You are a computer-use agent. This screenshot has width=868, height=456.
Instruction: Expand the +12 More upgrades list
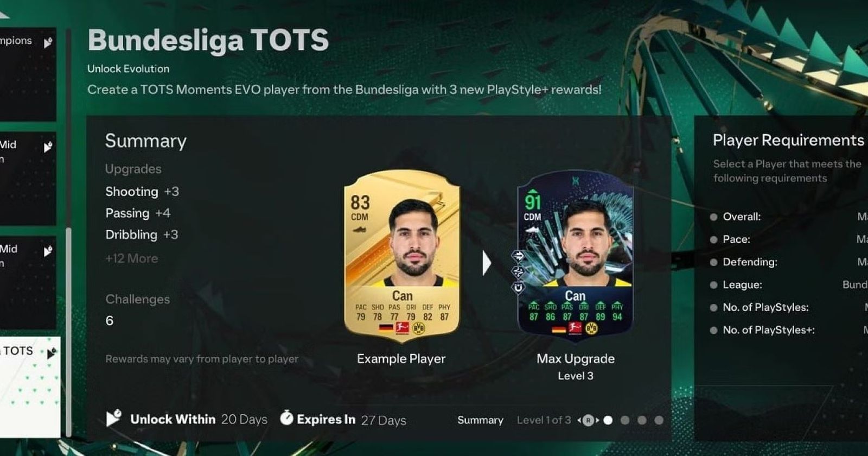point(132,258)
